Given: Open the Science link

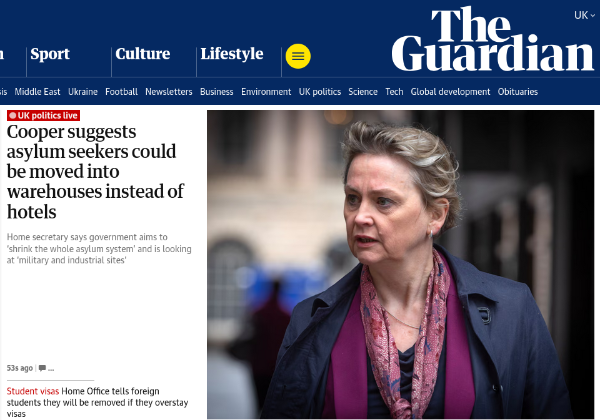Looking at the screenshot, I should (363, 92).
